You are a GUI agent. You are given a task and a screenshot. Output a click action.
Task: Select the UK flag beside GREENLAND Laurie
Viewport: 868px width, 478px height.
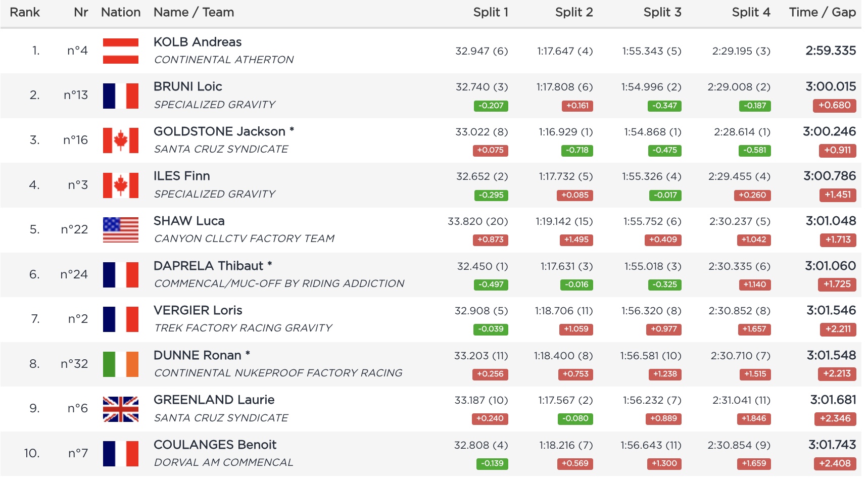coord(120,409)
